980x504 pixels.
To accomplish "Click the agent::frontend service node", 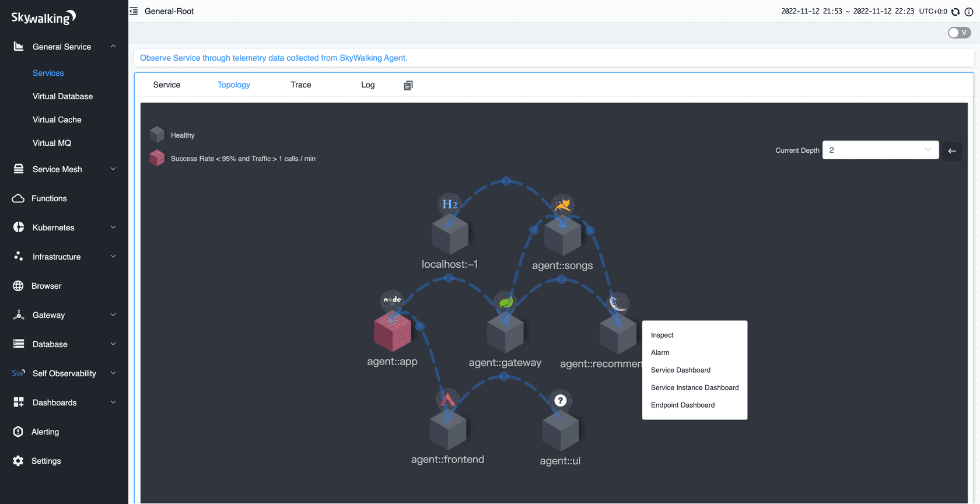I will [447, 430].
